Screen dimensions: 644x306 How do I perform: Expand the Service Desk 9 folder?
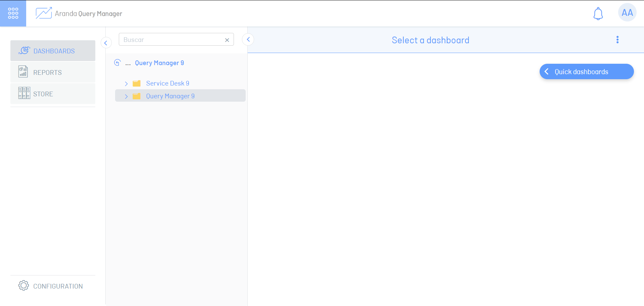(126, 84)
